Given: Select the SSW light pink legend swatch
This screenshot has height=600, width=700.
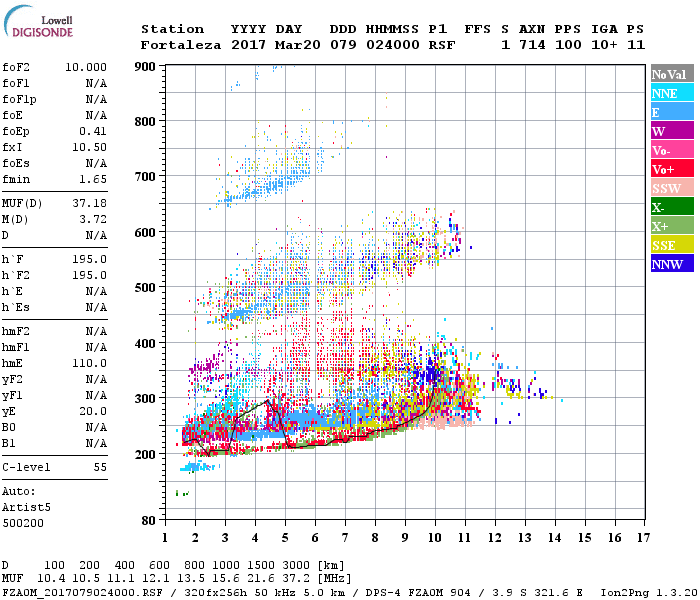Looking at the screenshot, I should coord(672,188).
